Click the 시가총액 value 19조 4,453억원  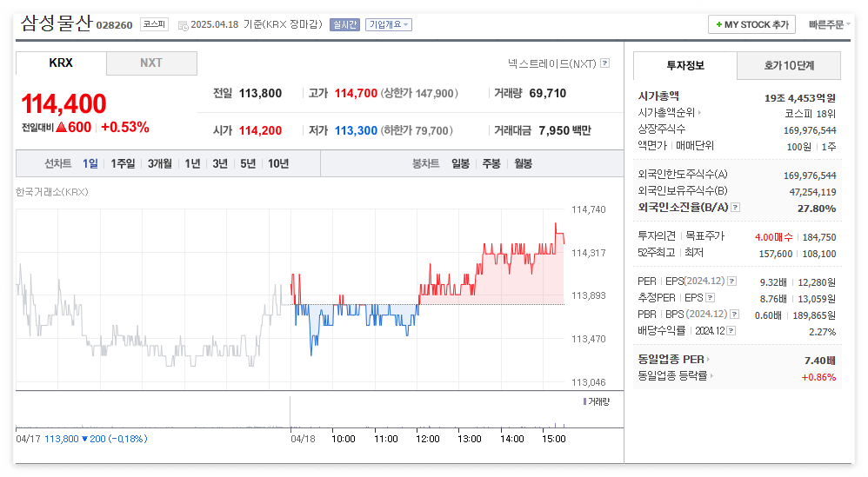tap(800, 98)
